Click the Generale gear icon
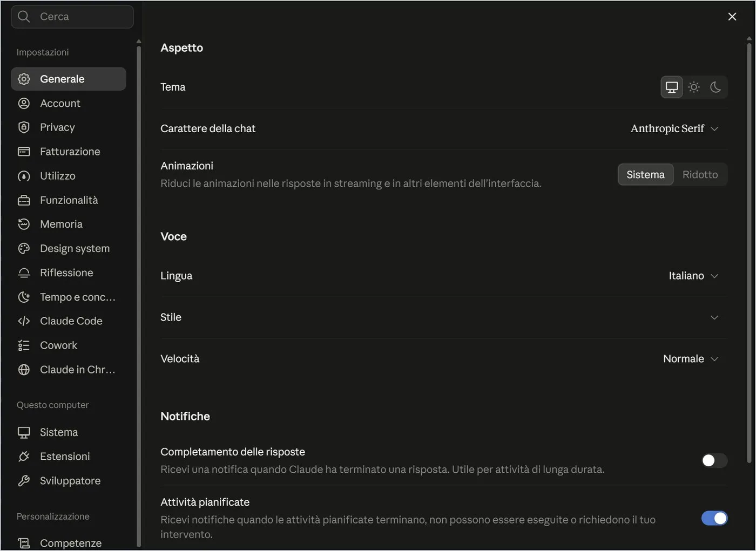This screenshot has height=551, width=756. pyautogui.click(x=24, y=79)
